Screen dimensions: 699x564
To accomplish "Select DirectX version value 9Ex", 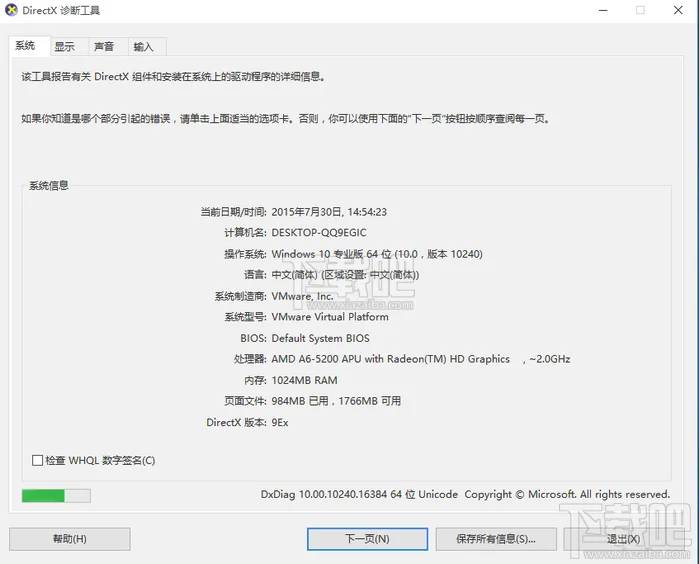I will tap(280, 423).
